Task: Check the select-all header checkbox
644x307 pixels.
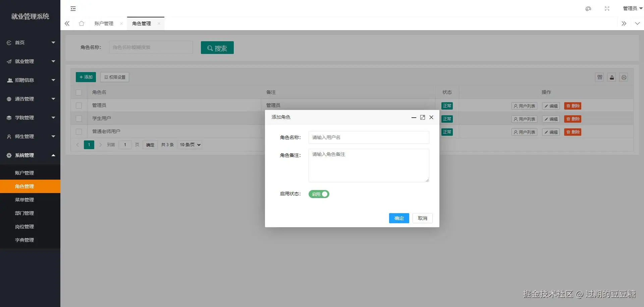Action: click(79, 93)
